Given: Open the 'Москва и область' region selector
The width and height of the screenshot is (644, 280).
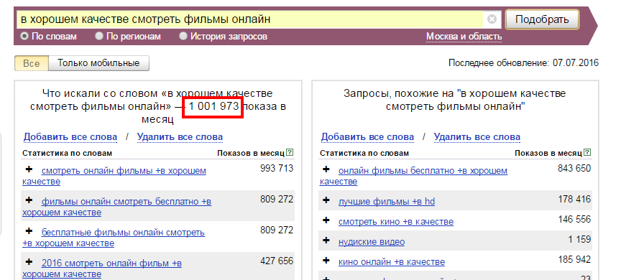Looking at the screenshot, I should coord(464,37).
